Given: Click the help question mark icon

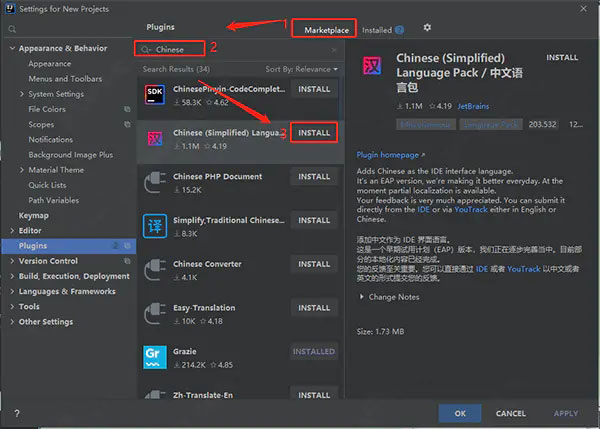Looking at the screenshot, I should (17, 413).
